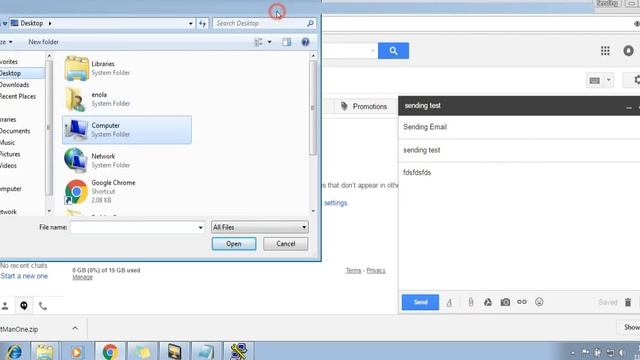The height and width of the screenshot is (360, 640).
Task: Open Windows Media Player in taskbar
Action: click(77, 352)
